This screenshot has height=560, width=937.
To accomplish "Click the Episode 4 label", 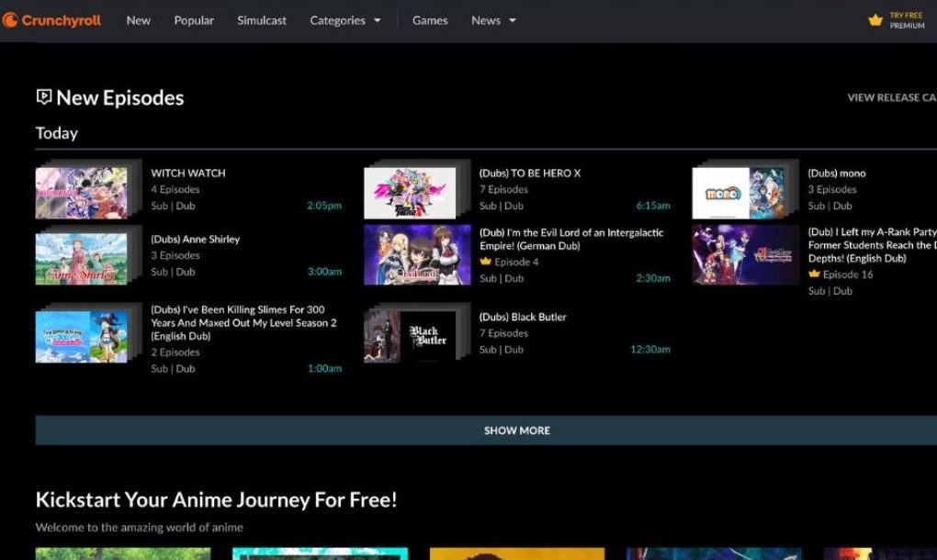I will pos(516,262).
